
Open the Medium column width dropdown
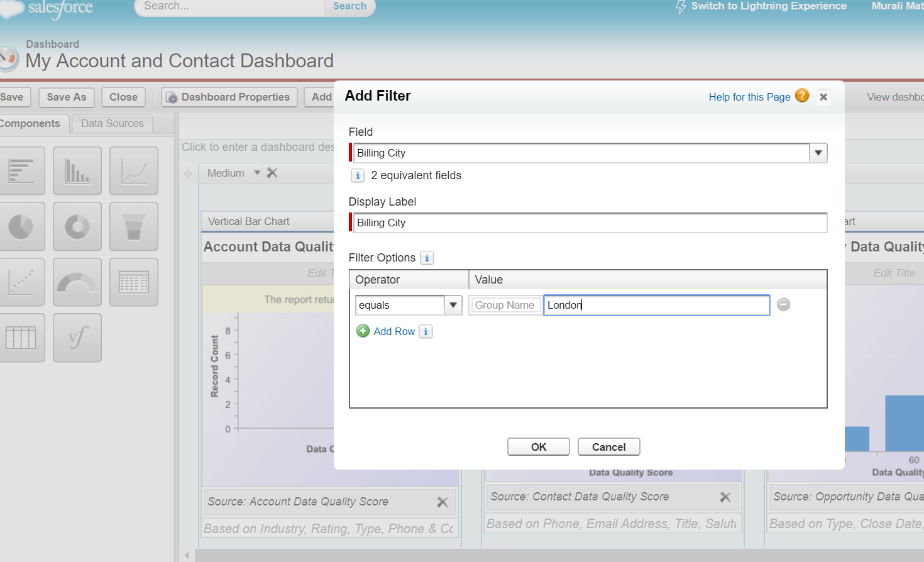point(257,173)
